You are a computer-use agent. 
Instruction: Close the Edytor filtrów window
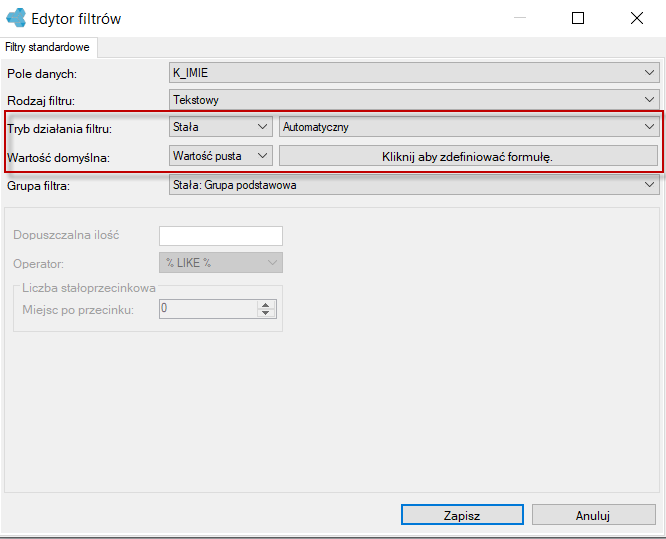[637, 18]
